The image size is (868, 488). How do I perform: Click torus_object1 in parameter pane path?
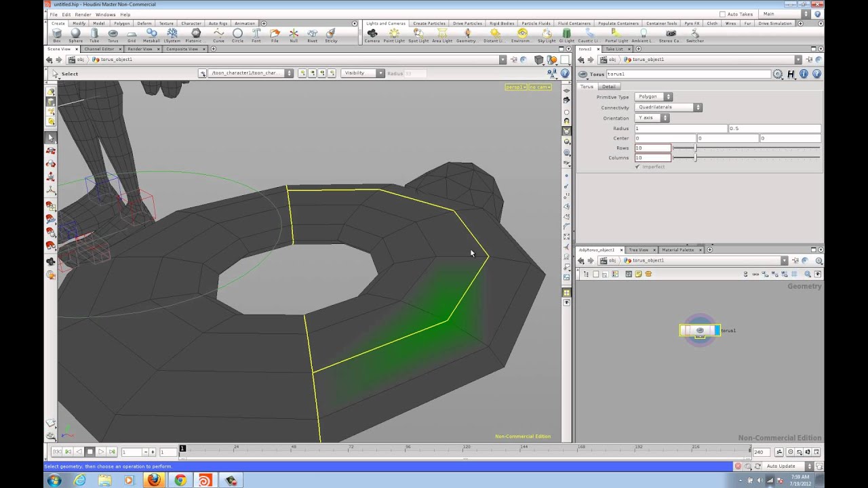click(644, 60)
